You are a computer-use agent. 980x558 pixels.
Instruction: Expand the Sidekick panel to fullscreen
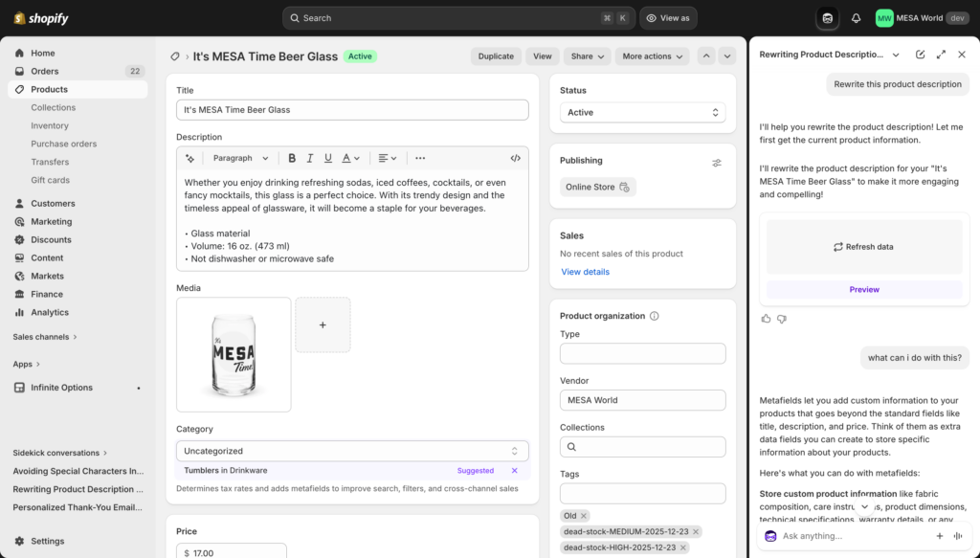pyautogui.click(x=940, y=55)
